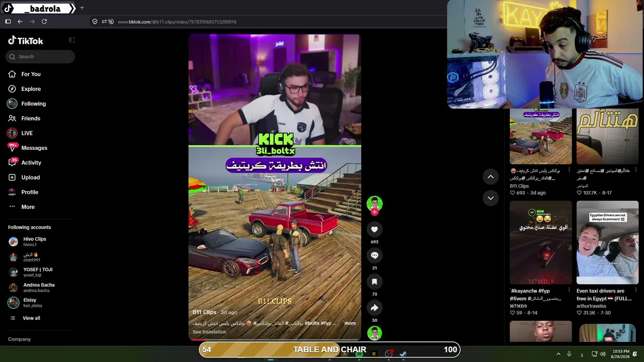
Task: Go to the previous video with the up arrow
Action: 491,176
